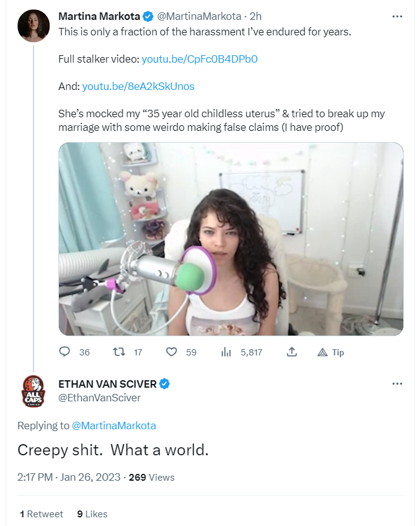This screenshot has height=526, width=420.
Task: Open the embedded stream video thumbnail
Action: click(231, 239)
